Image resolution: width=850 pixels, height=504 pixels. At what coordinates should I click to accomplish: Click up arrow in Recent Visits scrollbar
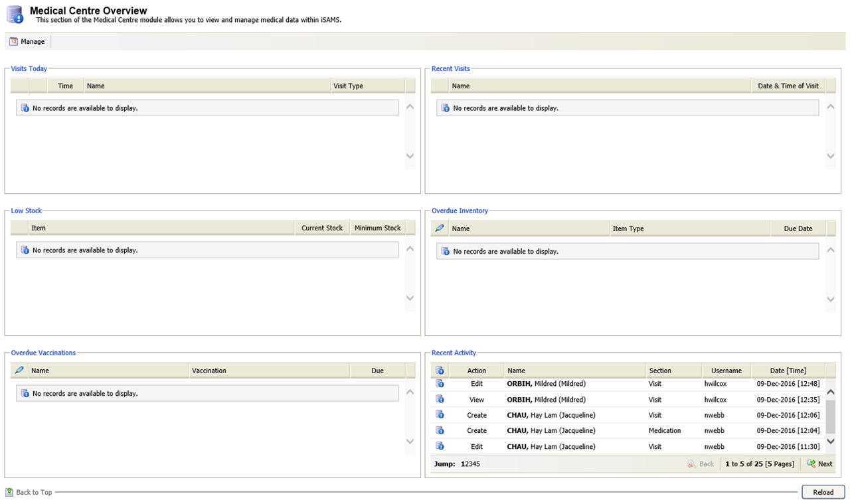830,107
